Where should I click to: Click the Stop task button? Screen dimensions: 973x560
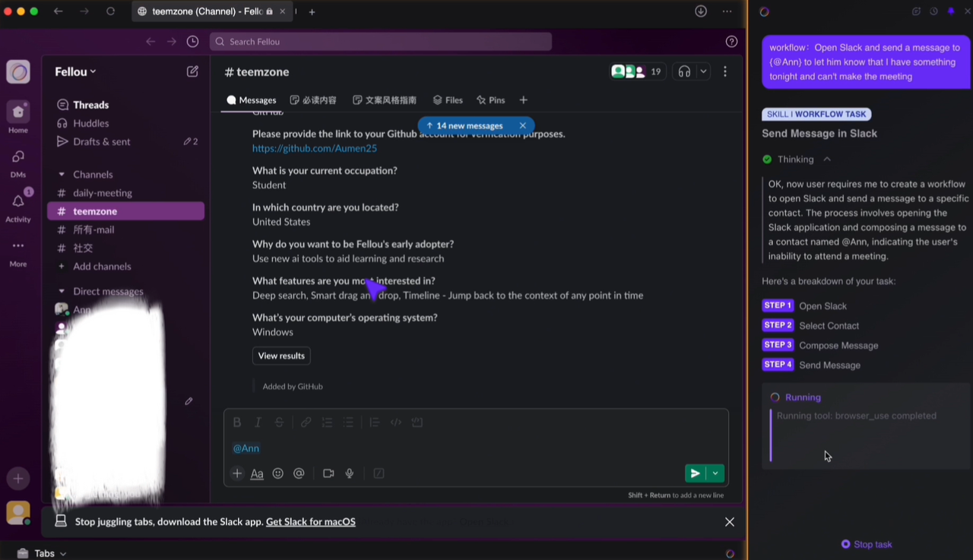click(x=867, y=544)
